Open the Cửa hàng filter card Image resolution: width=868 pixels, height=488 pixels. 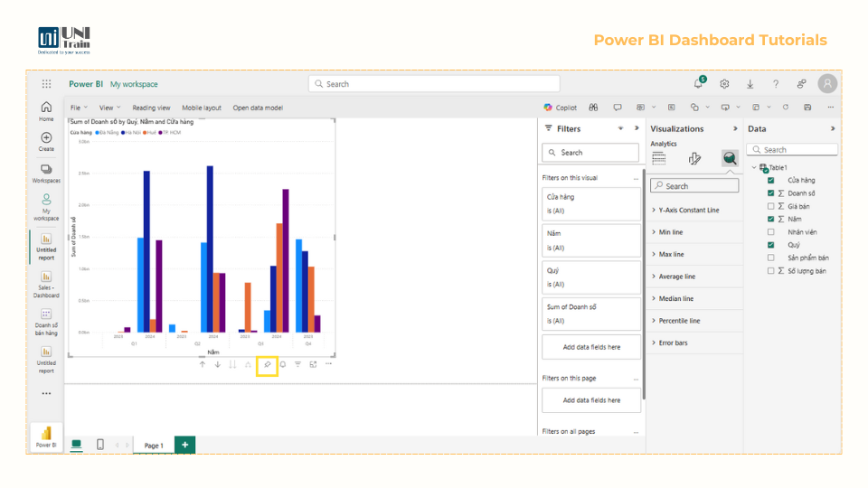point(591,203)
